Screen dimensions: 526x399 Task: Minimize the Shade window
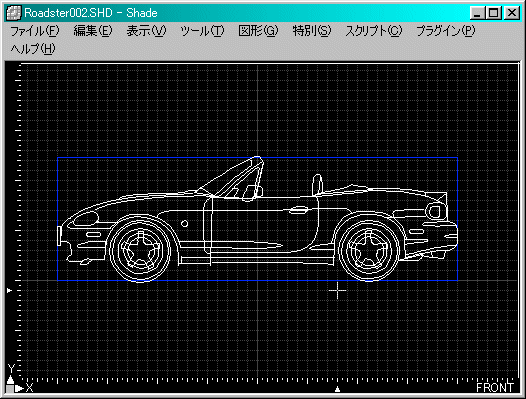478,13
